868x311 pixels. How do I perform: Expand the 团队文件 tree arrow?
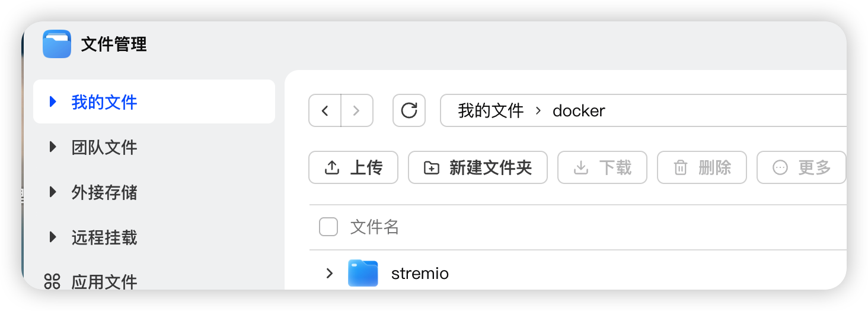53,147
